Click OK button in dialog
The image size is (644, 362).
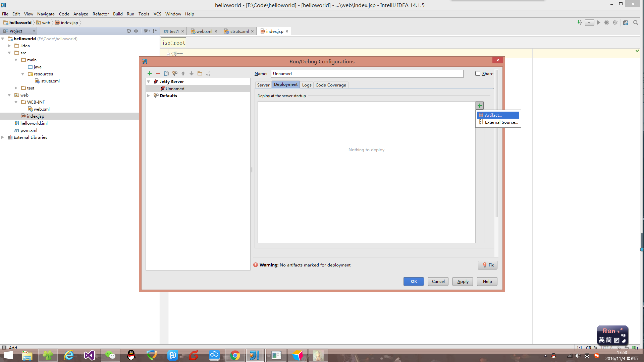click(414, 282)
